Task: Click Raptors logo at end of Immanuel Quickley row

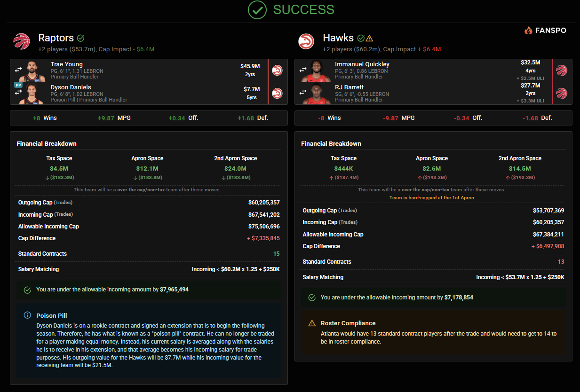Action: (x=562, y=71)
